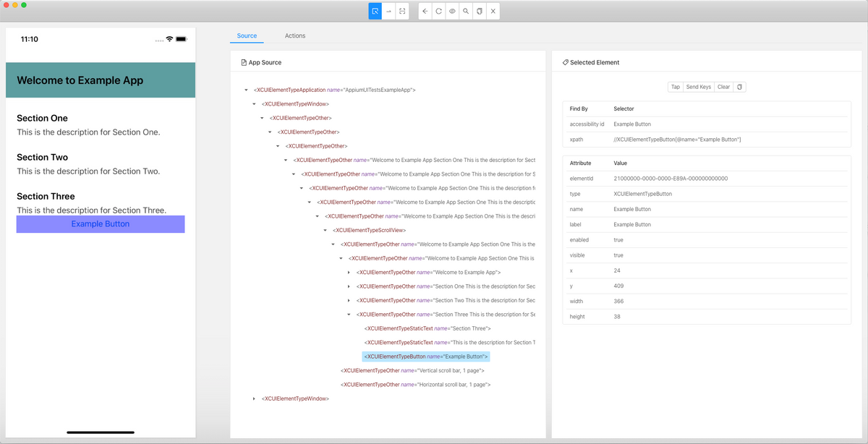This screenshot has height=444, width=868.
Task: Click the accessibility id selector value
Action: click(x=632, y=124)
